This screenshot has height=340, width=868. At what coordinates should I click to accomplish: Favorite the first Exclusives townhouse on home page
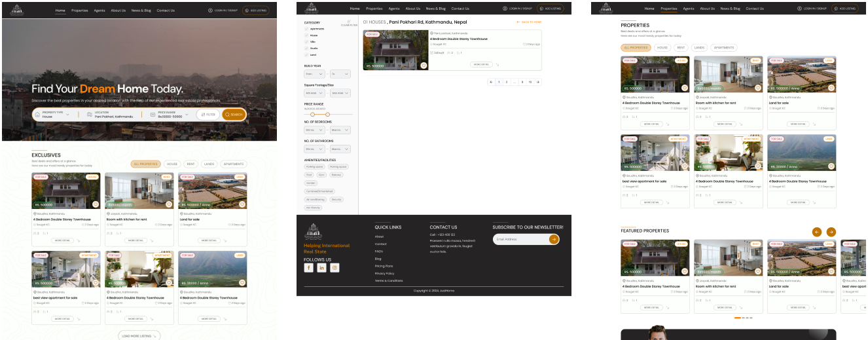(96, 204)
